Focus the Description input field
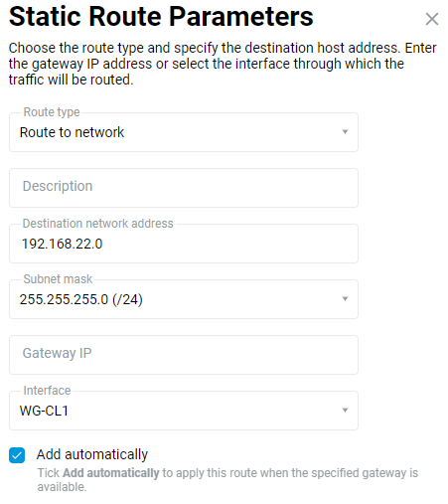Viewport: 448px width, 504px height. point(184,188)
